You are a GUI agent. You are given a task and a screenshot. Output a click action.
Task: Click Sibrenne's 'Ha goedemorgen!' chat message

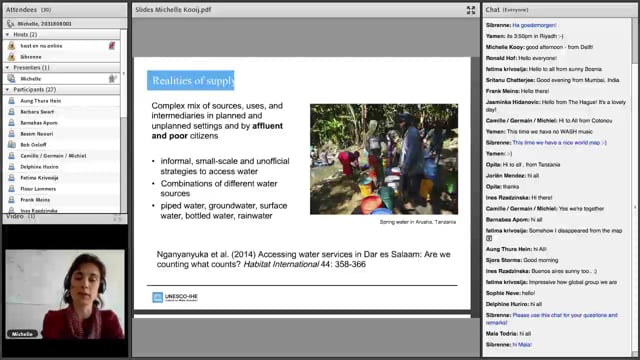point(521,25)
